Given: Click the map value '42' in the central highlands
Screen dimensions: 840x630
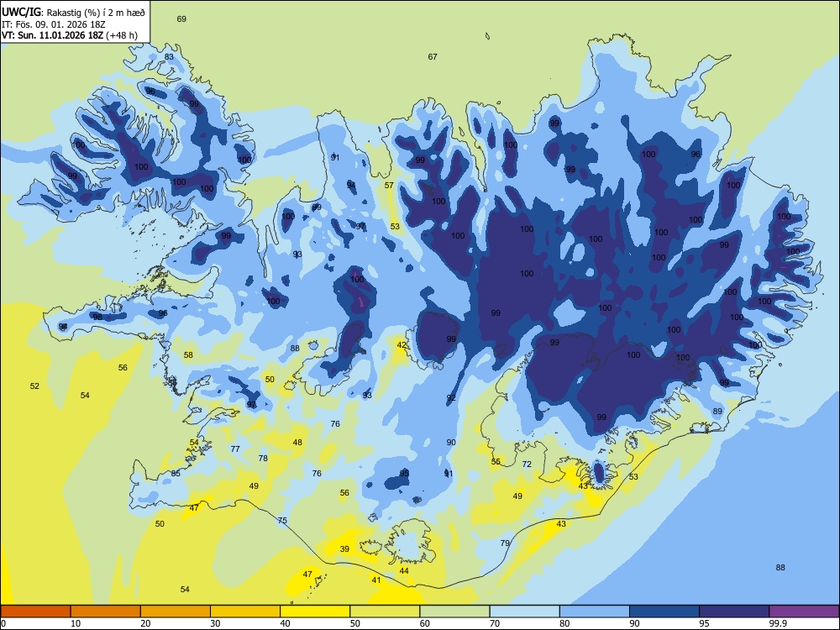Looking at the screenshot, I should pyautogui.click(x=402, y=345).
